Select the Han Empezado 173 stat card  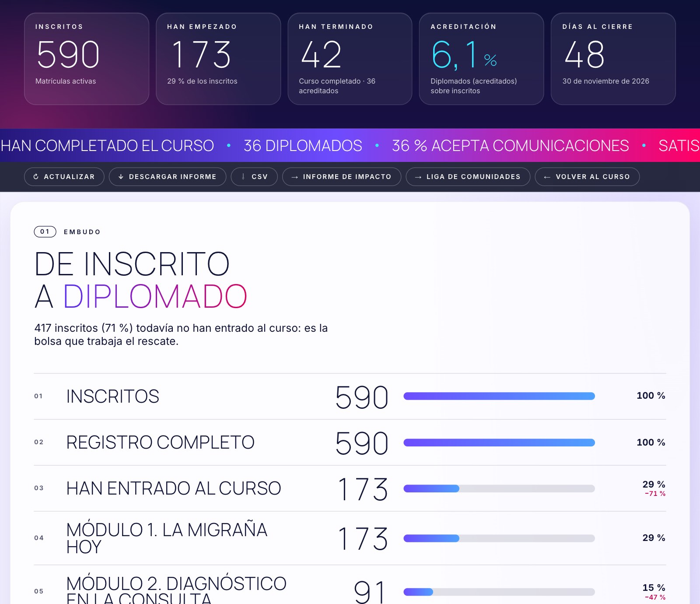tap(218, 59)
